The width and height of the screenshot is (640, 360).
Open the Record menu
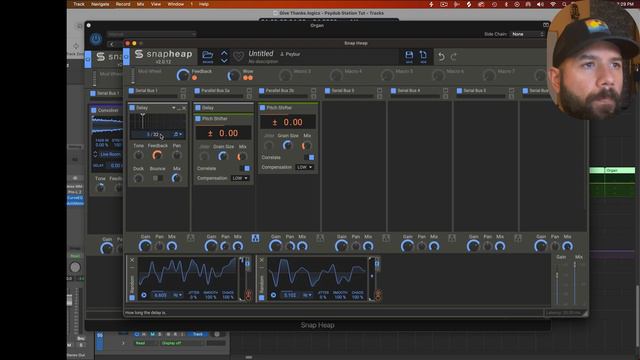[x=123, y=4]
